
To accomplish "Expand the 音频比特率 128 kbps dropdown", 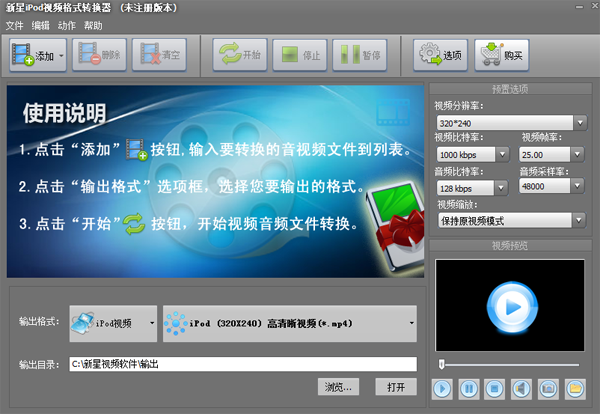I will click(x=501, y=188).
